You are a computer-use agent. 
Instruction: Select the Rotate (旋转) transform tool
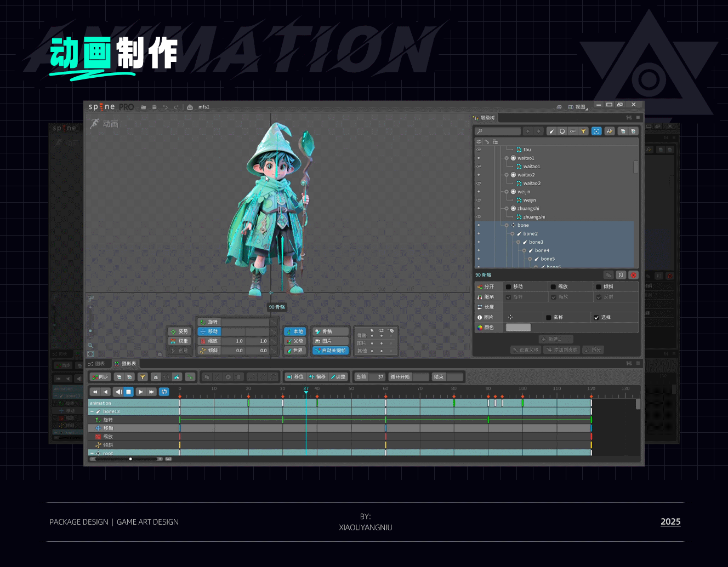[209, 322]
